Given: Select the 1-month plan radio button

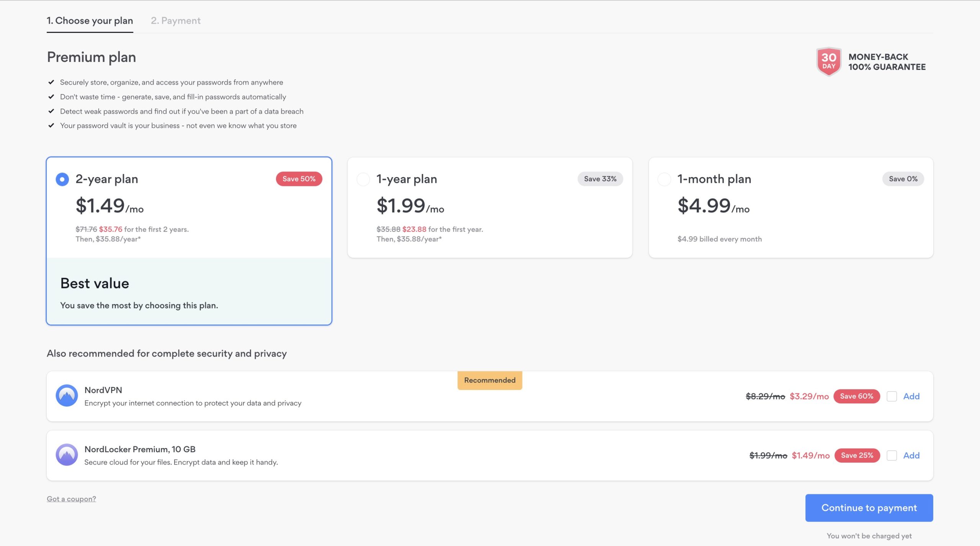Looking at the screenshot, I should point(664,179).
